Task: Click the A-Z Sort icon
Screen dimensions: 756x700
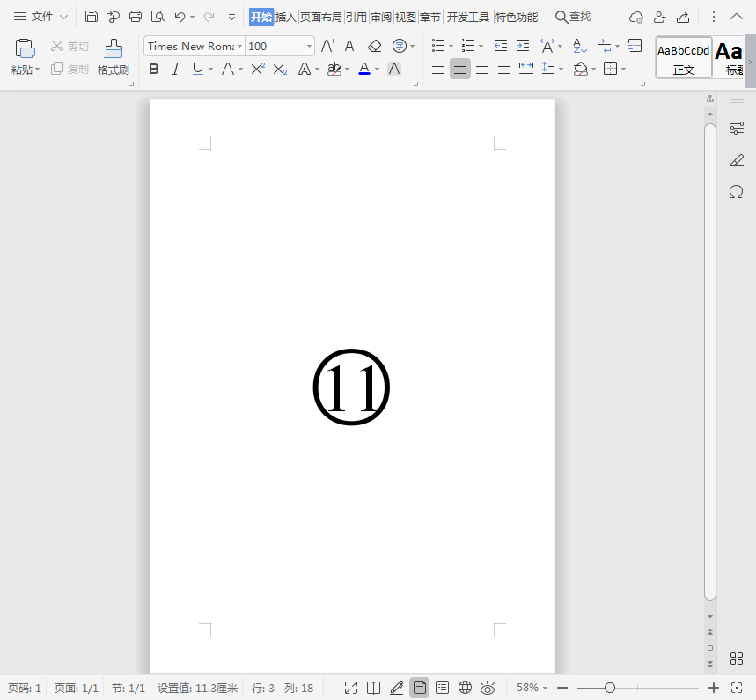Action: pyautogui.click(x=580, y=46)
